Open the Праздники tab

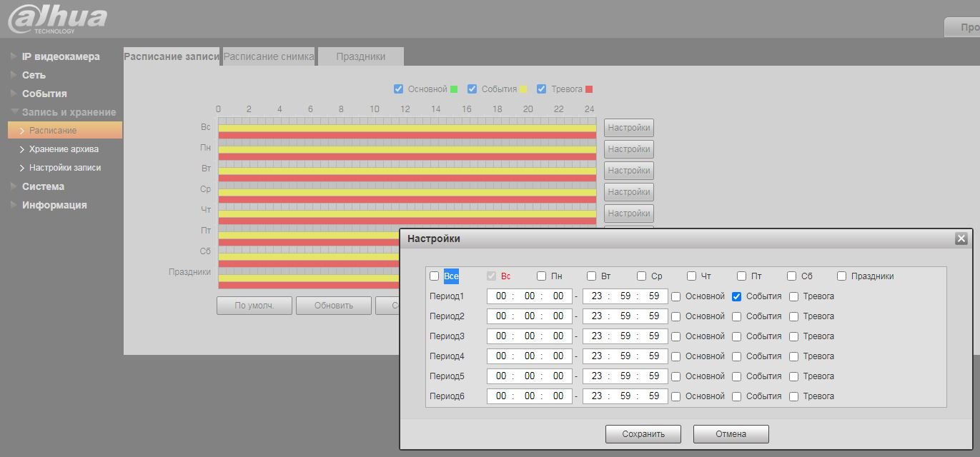tap(361, 56)
